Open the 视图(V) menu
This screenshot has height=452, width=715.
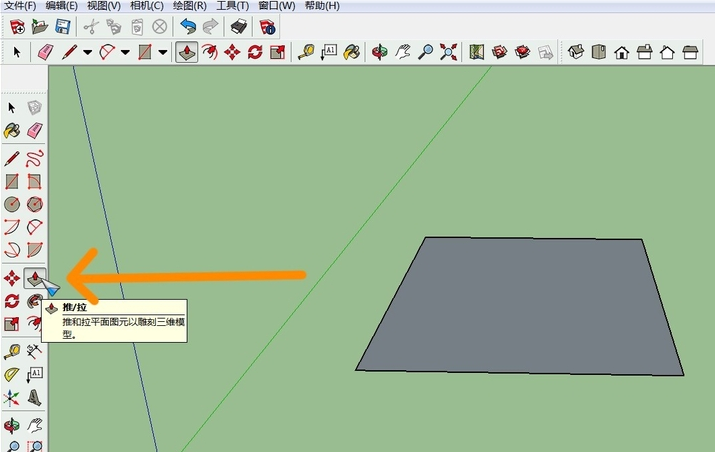point(104,6)
